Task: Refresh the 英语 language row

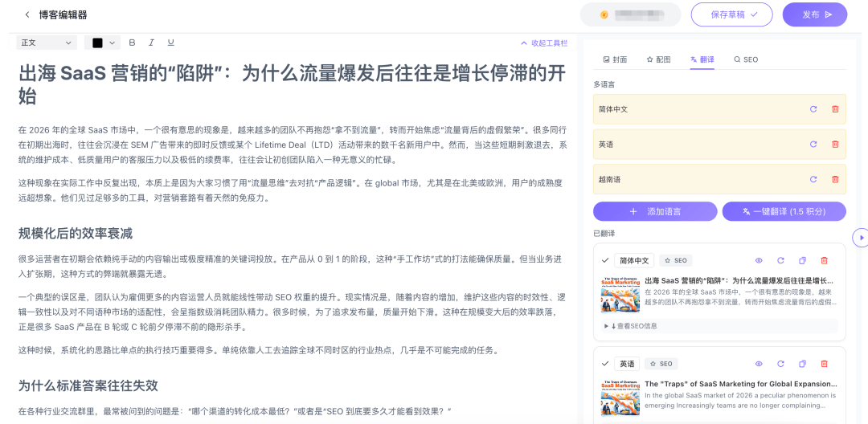Action: pyautogui.click(x=813, y=144)
